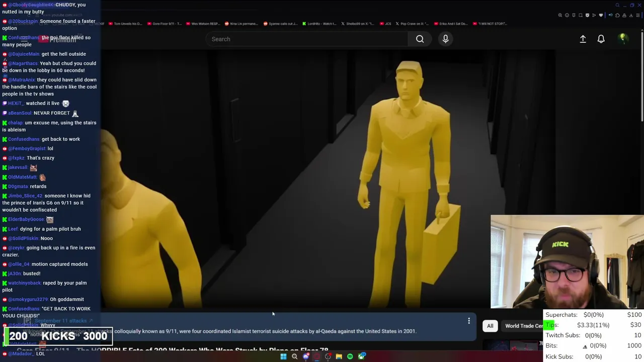644x362 pixels.
Task: Click the YouTube search magnifier button
Action: coord(420,39)
